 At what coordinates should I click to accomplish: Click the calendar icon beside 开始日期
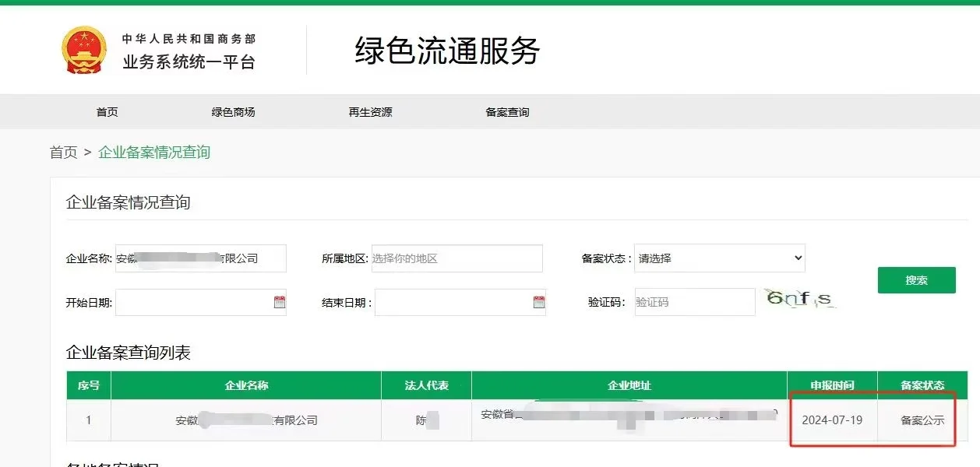(280, 303)
